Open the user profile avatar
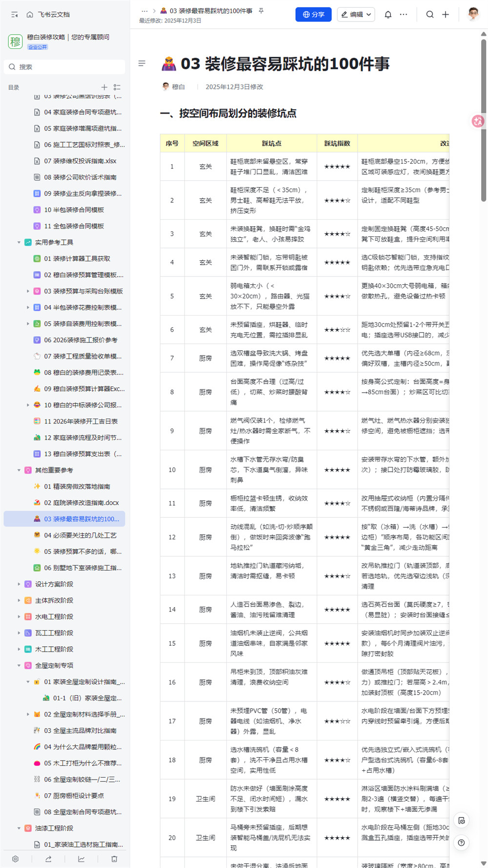Screen dimensions: 488x868 pyautogui.click(x=473, y=14)
